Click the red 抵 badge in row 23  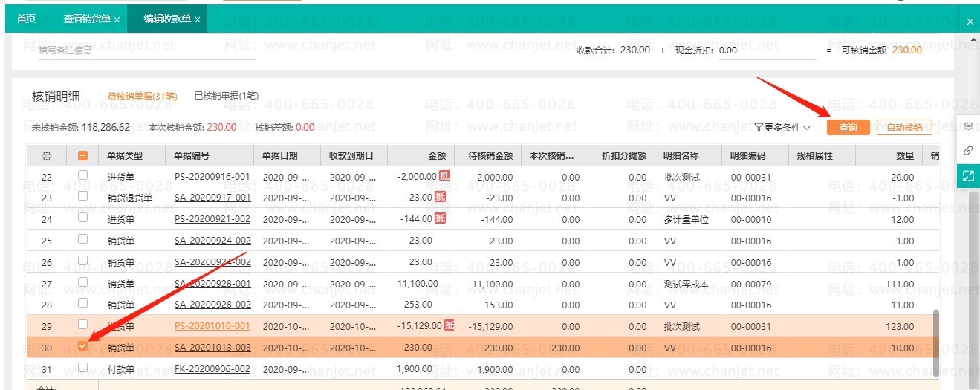[x=440, y=197]
